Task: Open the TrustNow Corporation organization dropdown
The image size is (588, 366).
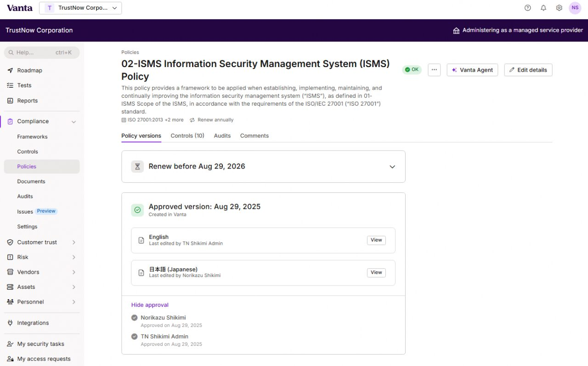Action: point(80,8)
